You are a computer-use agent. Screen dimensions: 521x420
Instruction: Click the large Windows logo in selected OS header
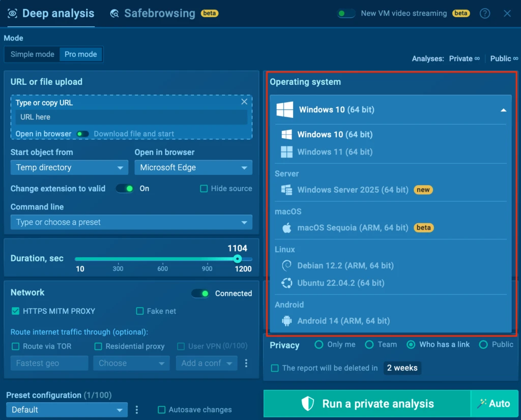click(285, 109)
